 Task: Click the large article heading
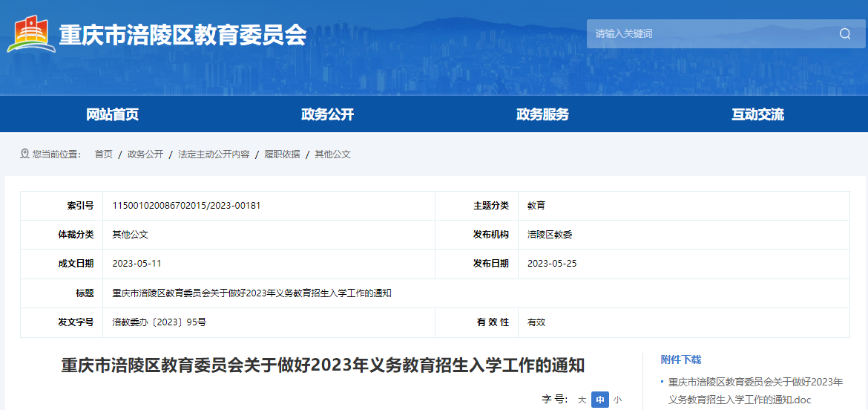(x=323, y=365)
